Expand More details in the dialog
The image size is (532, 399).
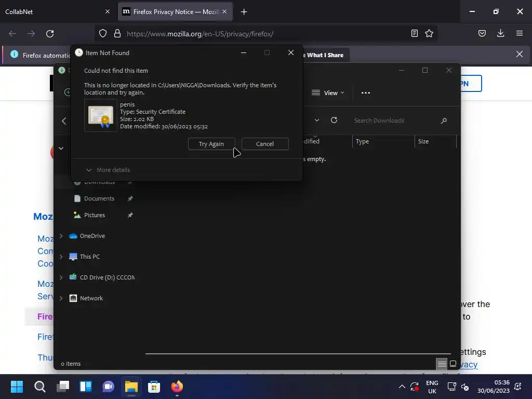(108, 170)
